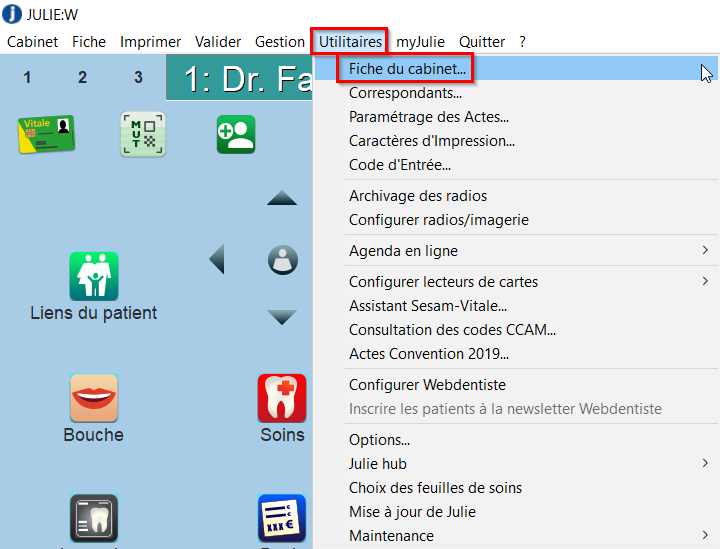Image resolution: width=720 pixels, height=549 pixels.
Task: Open the Imprimer menu
Action: tap(151, 42)
